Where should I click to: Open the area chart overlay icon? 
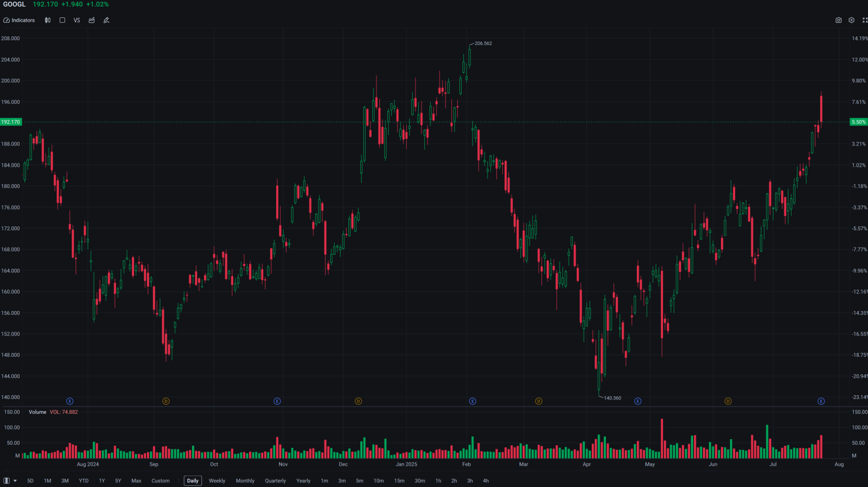pyautogui.click(x=92, y=20)
